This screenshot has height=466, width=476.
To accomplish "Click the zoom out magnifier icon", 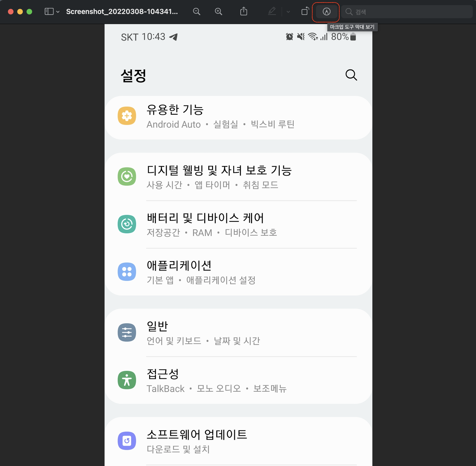I will pyautogui.click(x=196, y=11).
